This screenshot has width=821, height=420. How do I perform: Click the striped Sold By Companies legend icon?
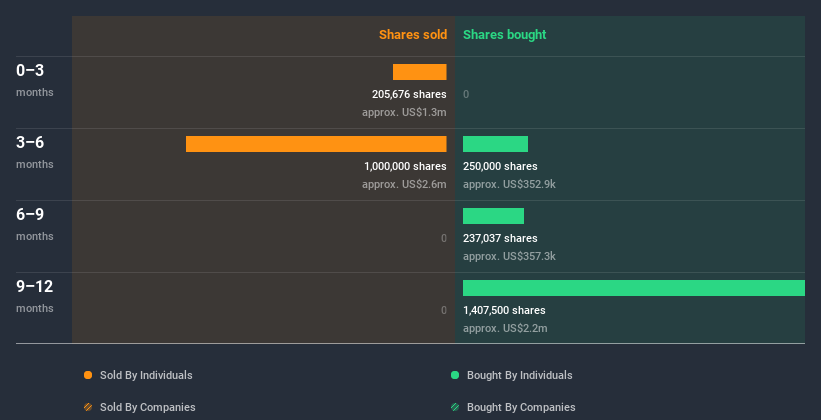(x=88, y=407)
